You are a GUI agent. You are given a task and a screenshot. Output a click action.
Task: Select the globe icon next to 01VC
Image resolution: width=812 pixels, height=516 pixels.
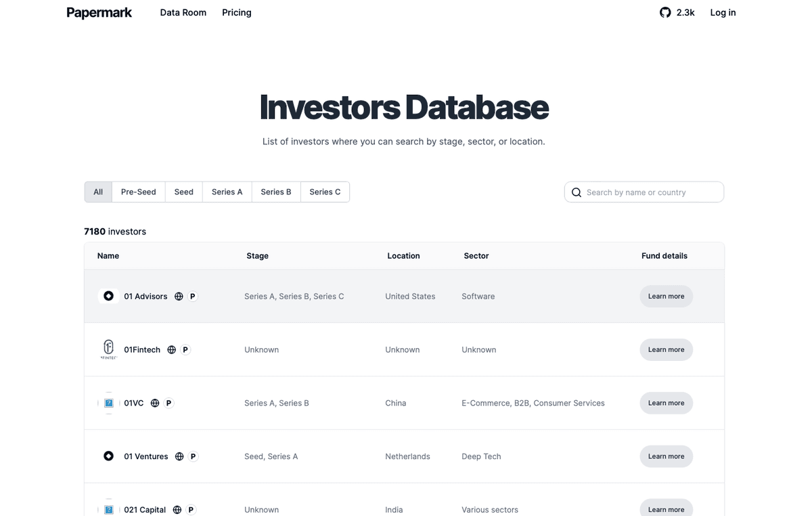tap(154, 402)
